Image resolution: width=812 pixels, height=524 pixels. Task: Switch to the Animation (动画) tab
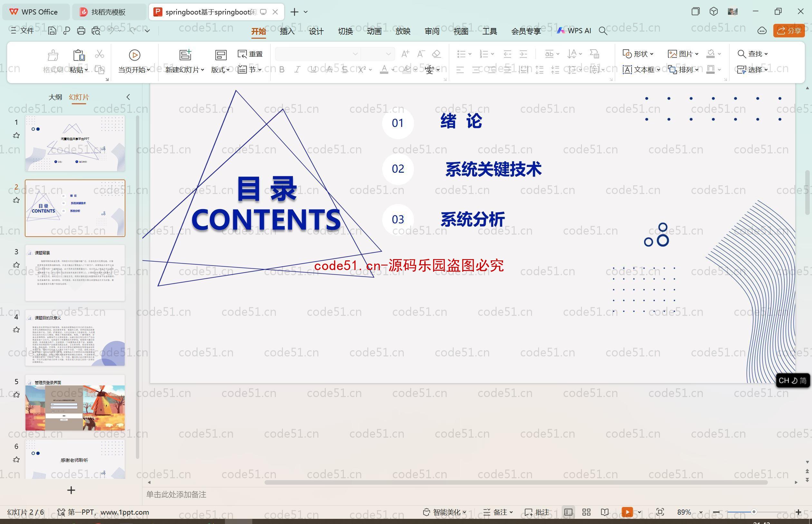click(374, 31)
